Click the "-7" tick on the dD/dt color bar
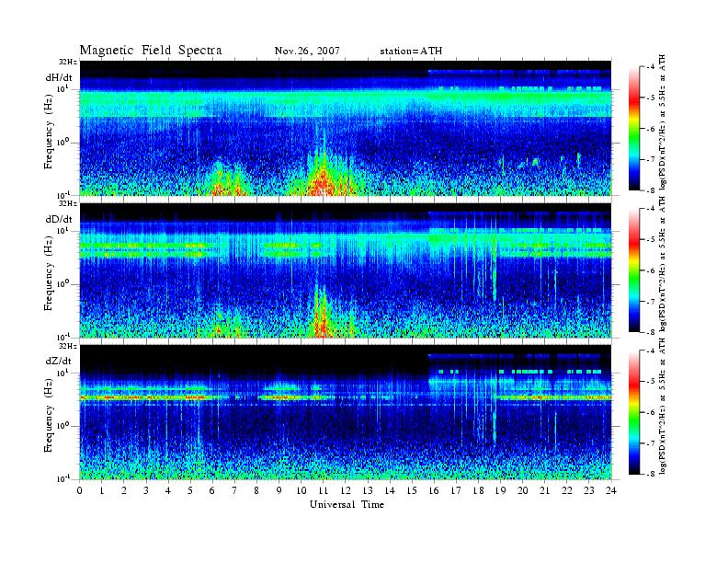Screen dimensions: 728x563 tap(652, 302)
